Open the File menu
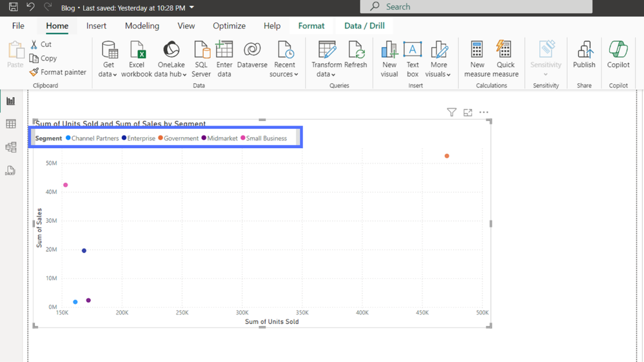The width and height of the screenshot is (644, 362). point(18,26)
